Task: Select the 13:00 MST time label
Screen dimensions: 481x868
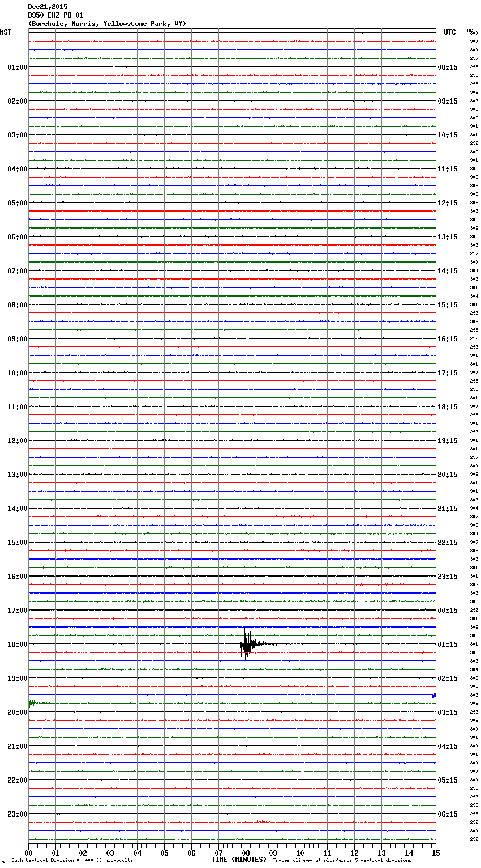Action: pos(18,475)
